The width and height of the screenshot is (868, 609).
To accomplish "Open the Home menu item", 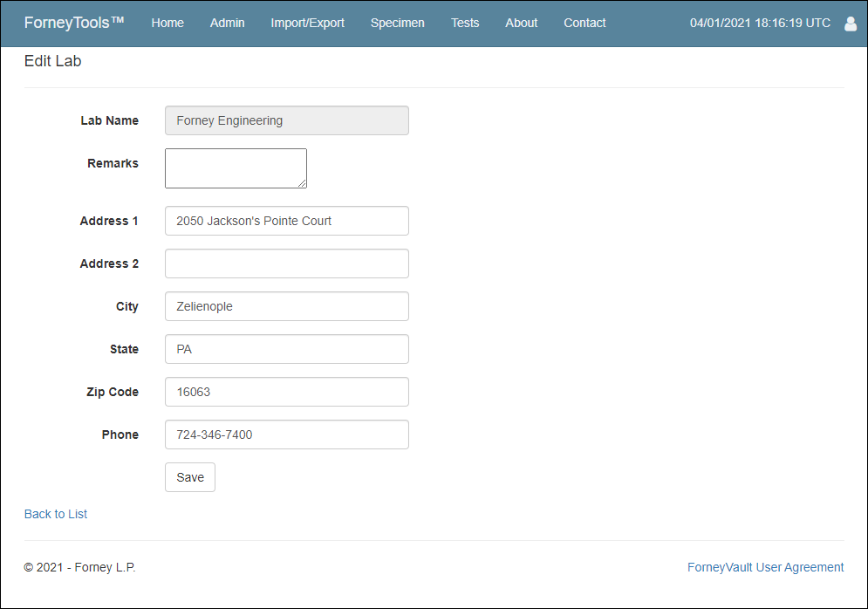I will point(167,23).
